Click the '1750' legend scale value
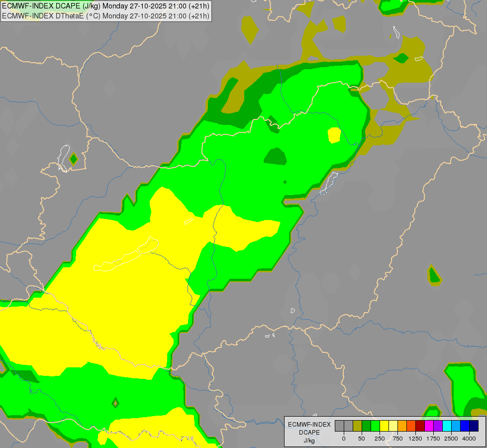The height and width of the screenshot is (448, 487). click(x=433, y=439)
